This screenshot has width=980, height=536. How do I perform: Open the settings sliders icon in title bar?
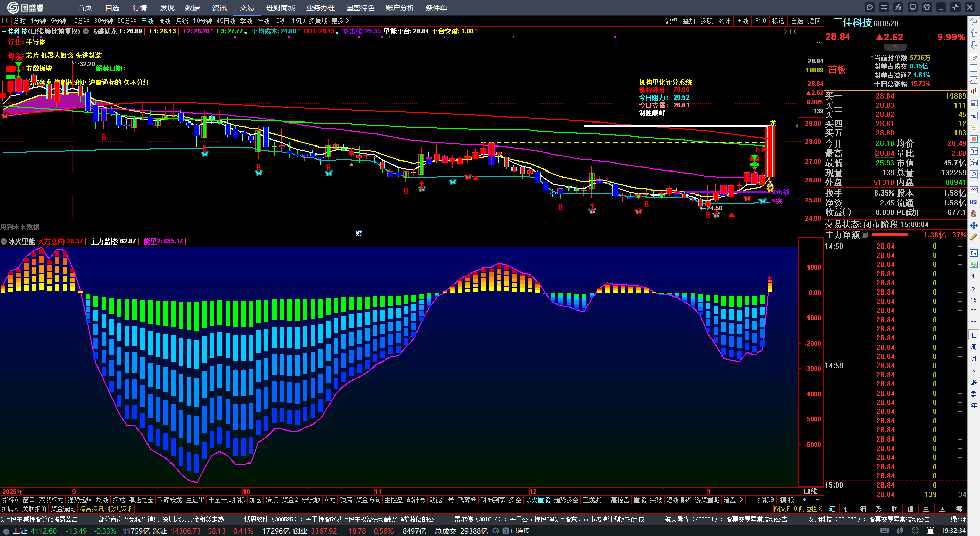tap(884, 7)
